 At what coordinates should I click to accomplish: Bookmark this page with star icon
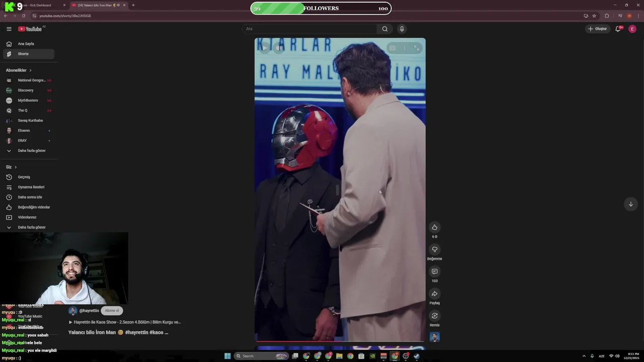point(594,16)
